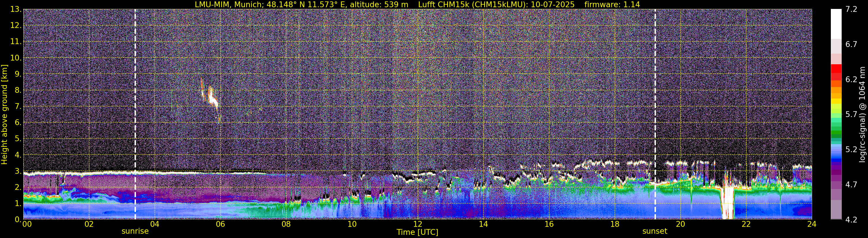The height and width of the screenshot is (238, 868).
Task: Click the time axis tick "06"
Action: [x=220, y=224]
